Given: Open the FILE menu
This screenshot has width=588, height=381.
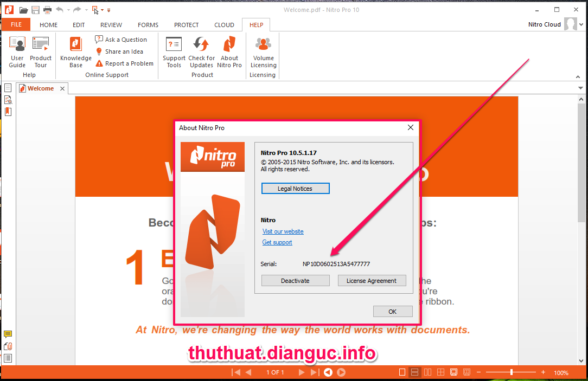Looking at the screenshot, I should (x=16, y=25).
